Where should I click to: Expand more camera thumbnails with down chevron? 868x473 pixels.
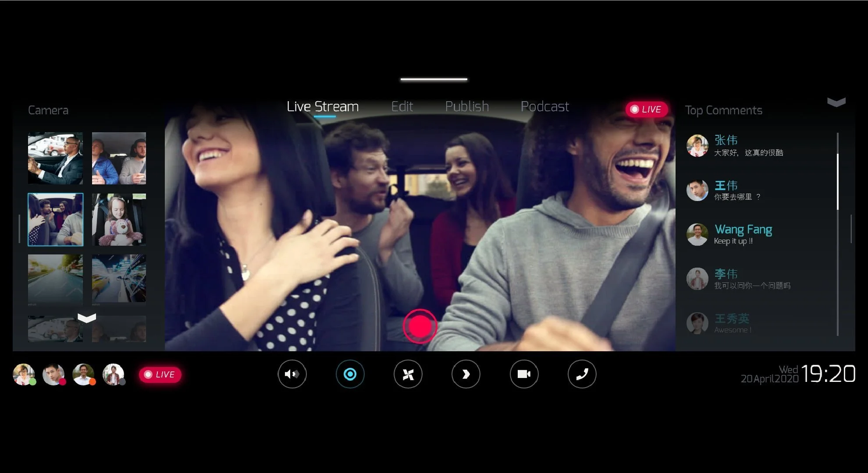(87, 318)
